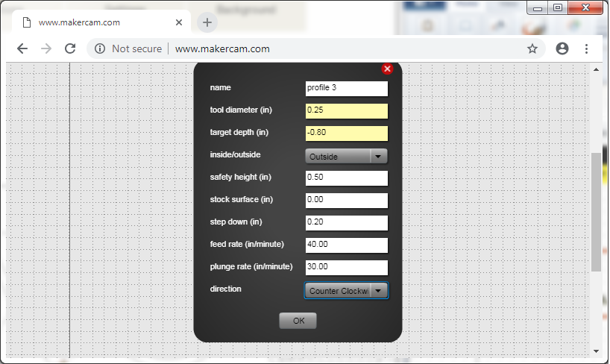
Task: Click the safety height input field
Action: click(x=347, y=178)
